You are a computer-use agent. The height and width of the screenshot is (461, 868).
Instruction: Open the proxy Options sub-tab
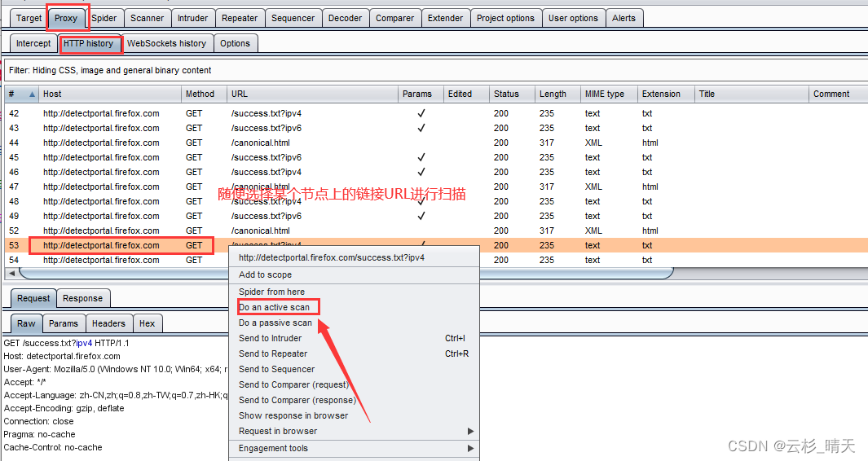coord(235,43)
